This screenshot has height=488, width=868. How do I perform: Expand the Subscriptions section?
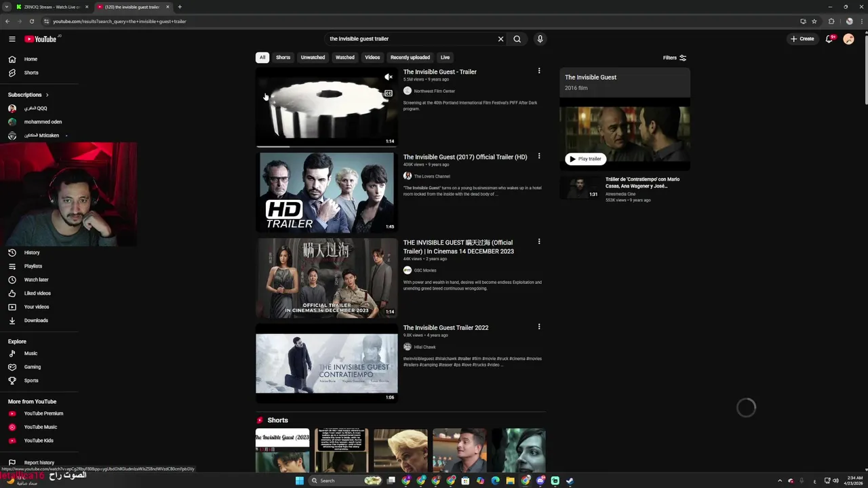[28, 95]
